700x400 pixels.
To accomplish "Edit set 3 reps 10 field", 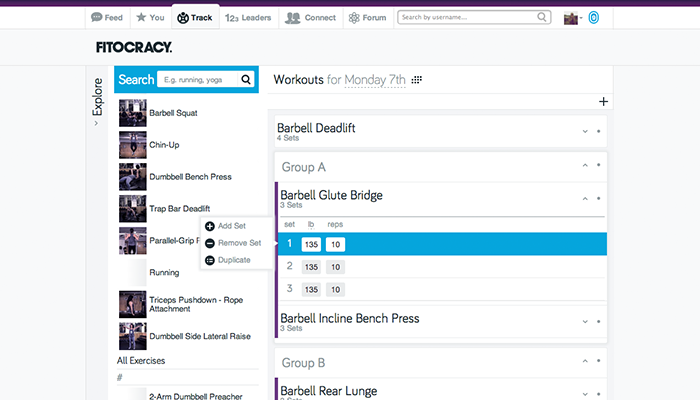I will (x=335, y=289).
